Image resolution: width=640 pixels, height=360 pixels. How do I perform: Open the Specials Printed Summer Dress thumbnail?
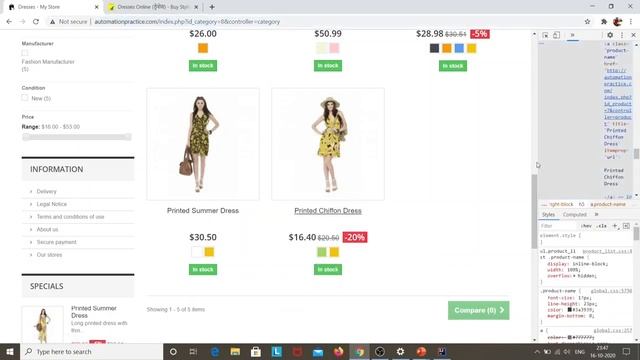42,324
